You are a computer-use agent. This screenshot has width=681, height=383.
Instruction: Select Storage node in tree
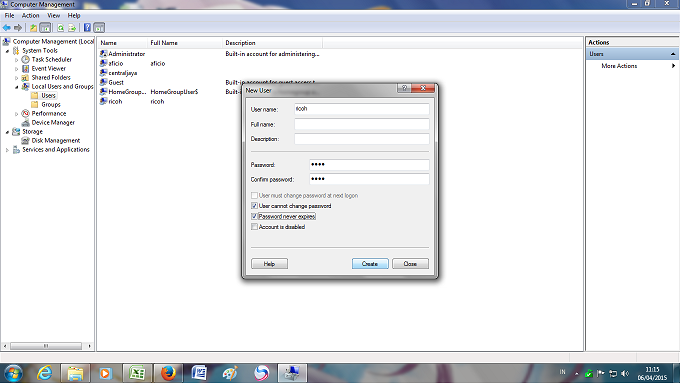32,132
